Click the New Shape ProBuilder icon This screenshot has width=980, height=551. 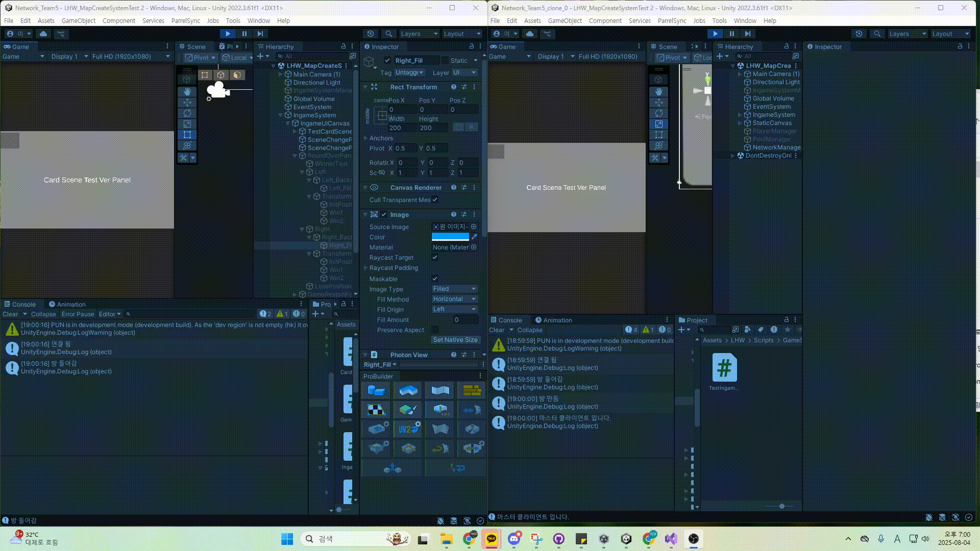[x=376, y=391]
